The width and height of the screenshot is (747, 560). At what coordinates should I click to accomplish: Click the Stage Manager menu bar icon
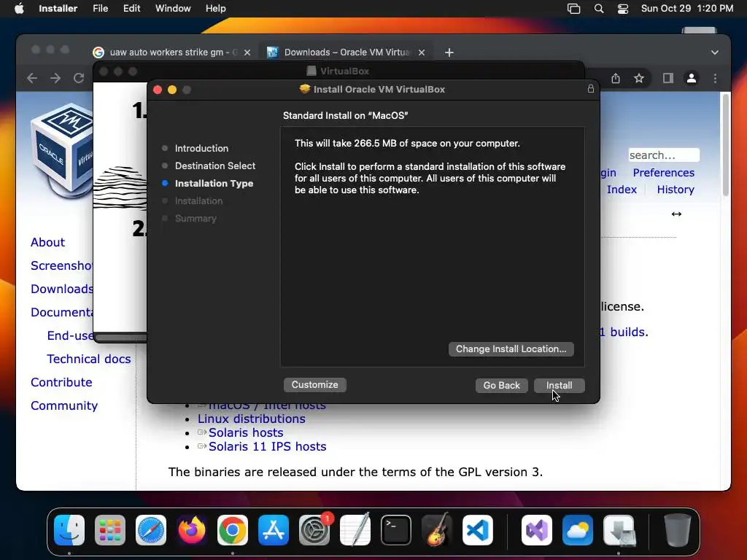(573, 9)
